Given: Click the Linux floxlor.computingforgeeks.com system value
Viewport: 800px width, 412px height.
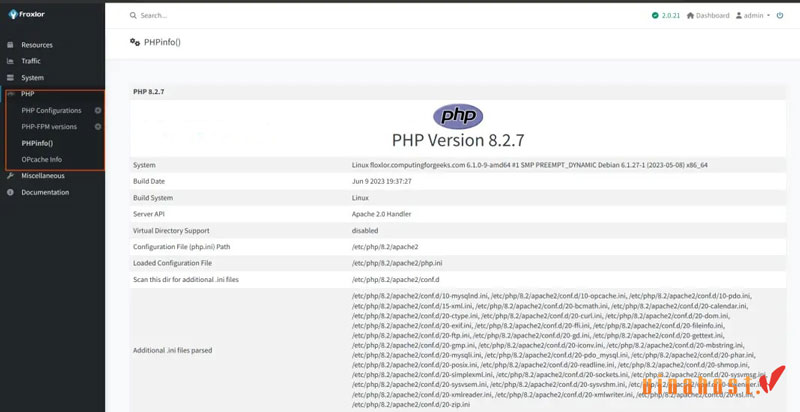Looking at the screenshot, I should [530, 165].
